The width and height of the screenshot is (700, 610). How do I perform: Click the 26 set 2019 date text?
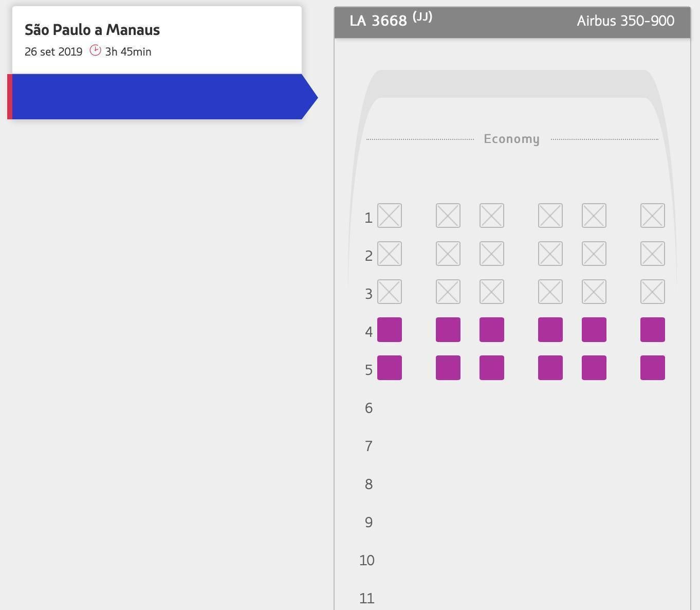click(x=53, y=51)
